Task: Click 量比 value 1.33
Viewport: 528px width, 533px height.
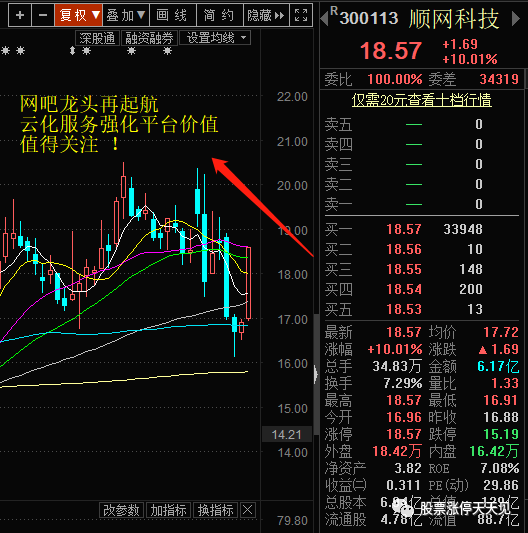Action: click(505, 383)
